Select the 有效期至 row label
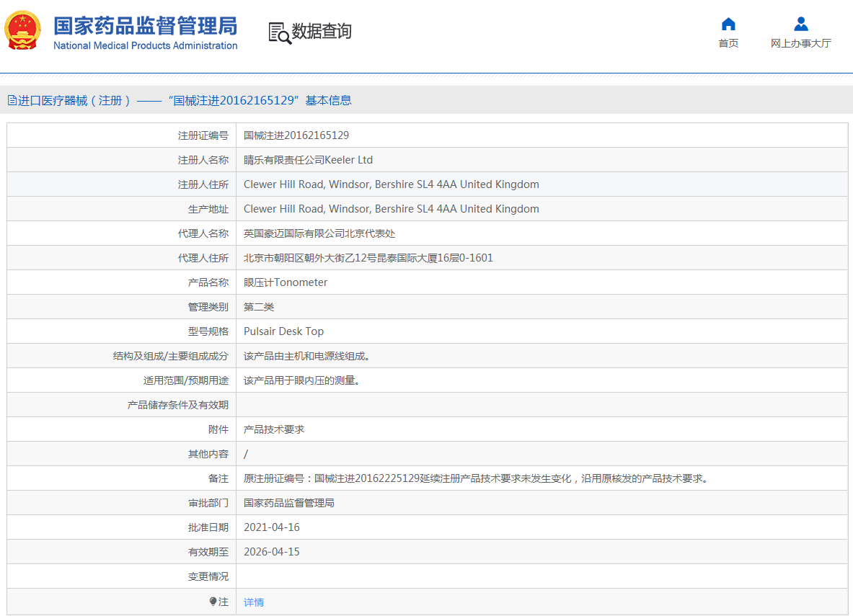The width and height of the screenshot is (853, 616). [x=208, y=552]
